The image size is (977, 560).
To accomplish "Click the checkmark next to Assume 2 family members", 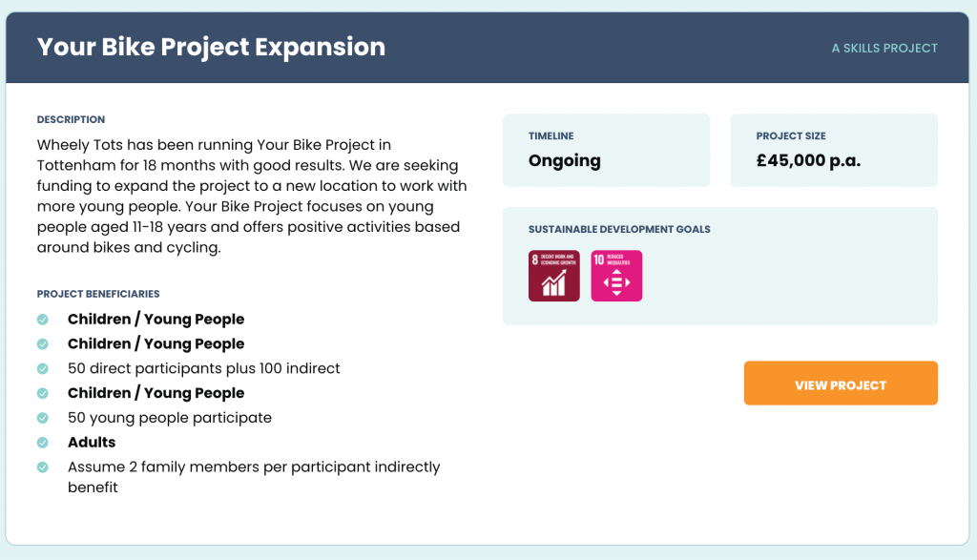I will click(x=42, y=467).
